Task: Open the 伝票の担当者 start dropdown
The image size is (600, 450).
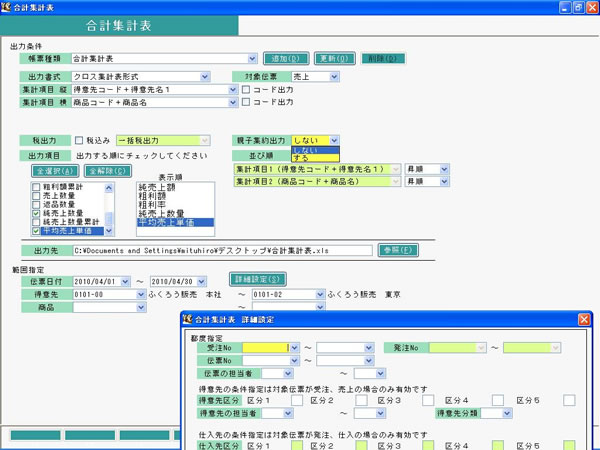Action: (x=288, y=373)
